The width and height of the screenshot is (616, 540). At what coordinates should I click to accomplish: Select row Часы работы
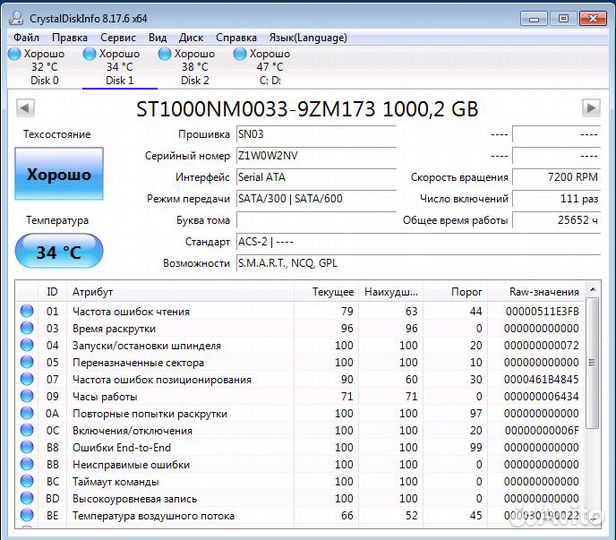(x=300, y=396)
